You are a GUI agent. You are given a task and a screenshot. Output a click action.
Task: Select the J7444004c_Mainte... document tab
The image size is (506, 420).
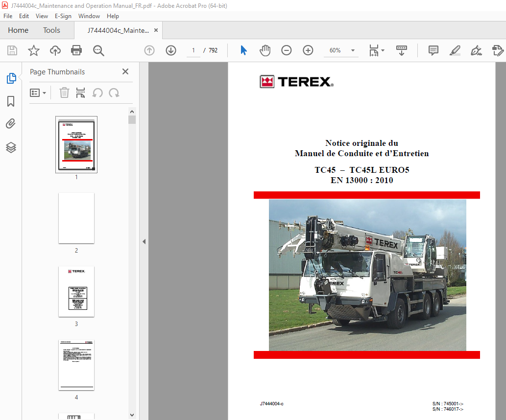[x=118, y=30]
